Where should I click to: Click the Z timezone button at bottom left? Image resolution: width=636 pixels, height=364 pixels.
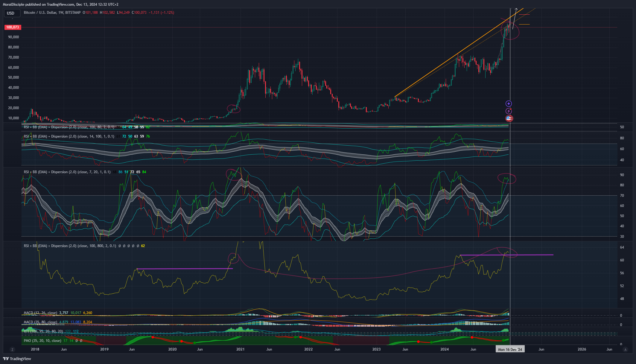(12, 349)
